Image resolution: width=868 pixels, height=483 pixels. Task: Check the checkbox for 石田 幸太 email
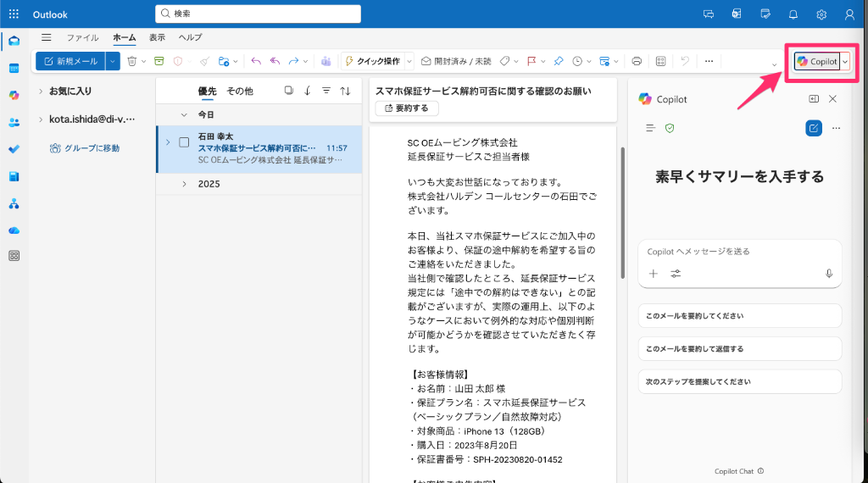184,142
